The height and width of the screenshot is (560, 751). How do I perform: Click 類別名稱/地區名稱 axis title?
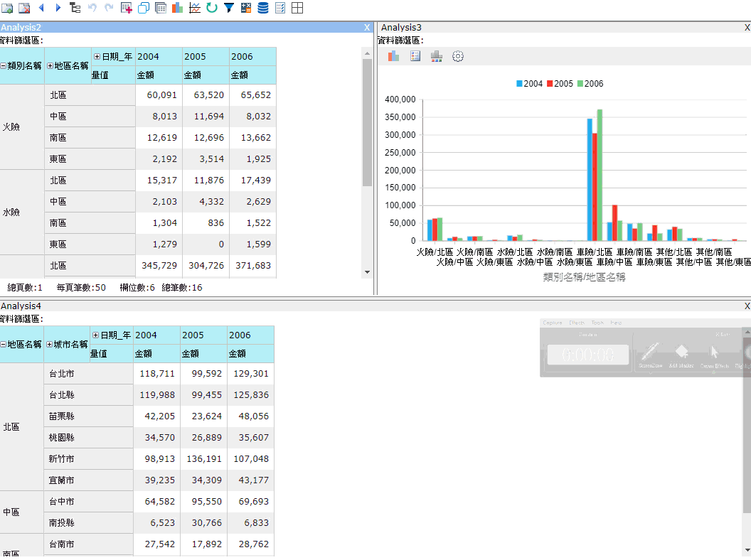point(584,277)
